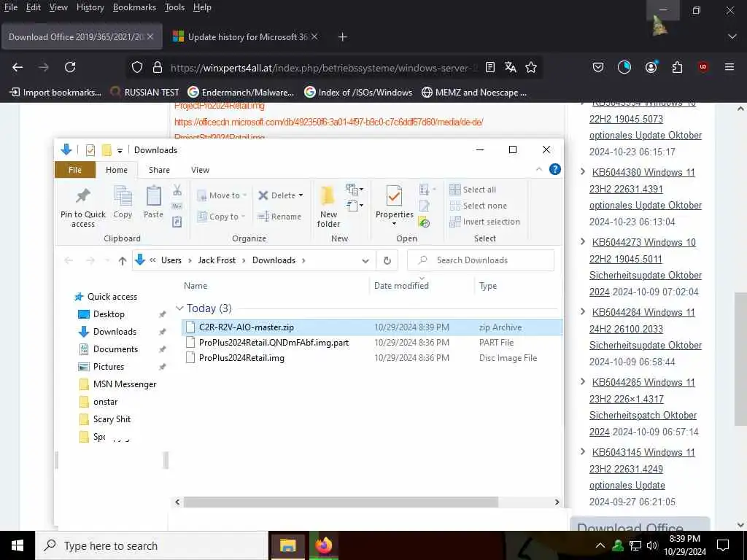Open the Move to dropdown

point(222,195)
